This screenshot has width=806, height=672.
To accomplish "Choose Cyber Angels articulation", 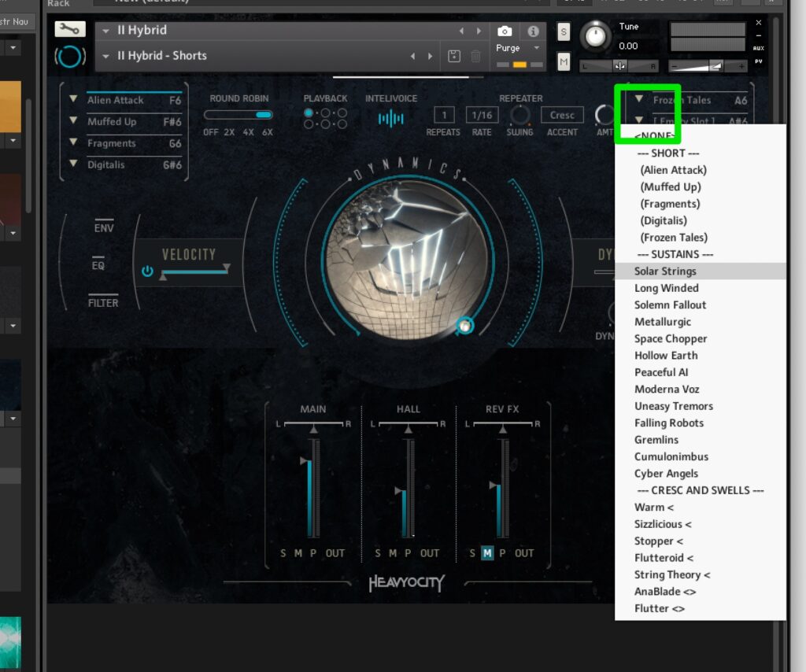I will (666, 473).
